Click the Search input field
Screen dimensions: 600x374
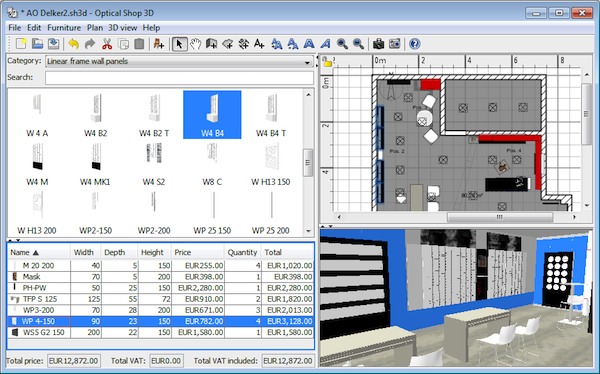(179, 78)
